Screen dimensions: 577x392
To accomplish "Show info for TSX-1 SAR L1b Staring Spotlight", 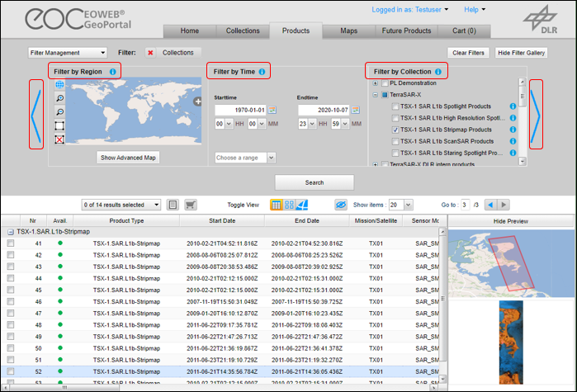I will coord(513,153).
